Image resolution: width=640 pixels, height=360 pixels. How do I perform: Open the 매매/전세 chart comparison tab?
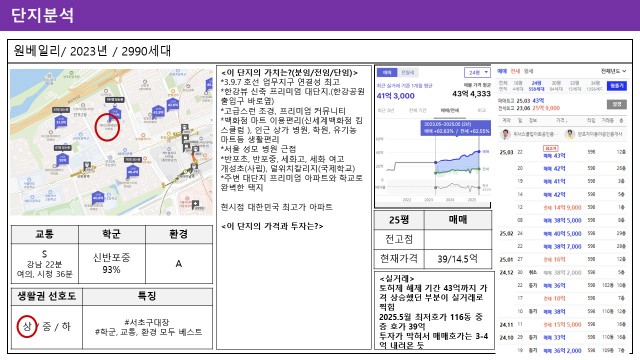tap(449, 111)
